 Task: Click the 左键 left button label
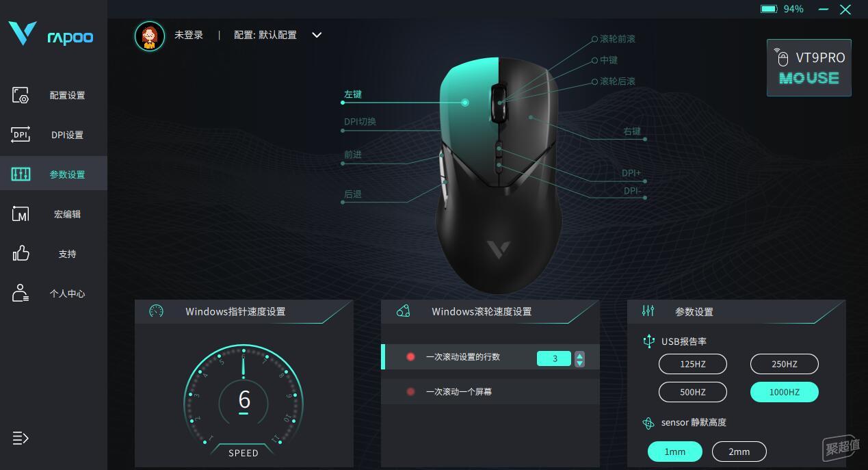(x=353, y=94)
